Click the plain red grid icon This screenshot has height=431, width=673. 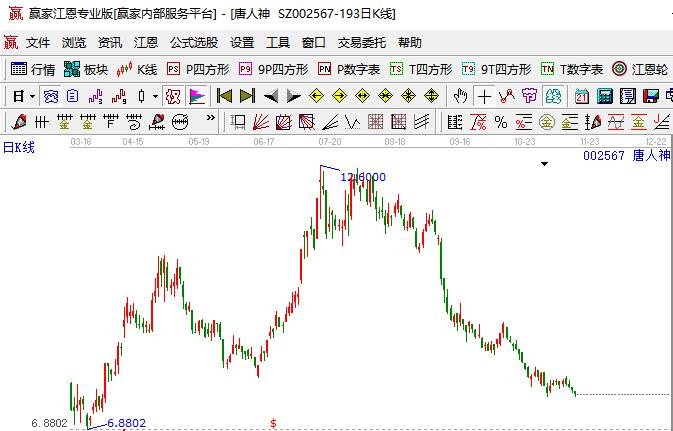pos(376,122)
